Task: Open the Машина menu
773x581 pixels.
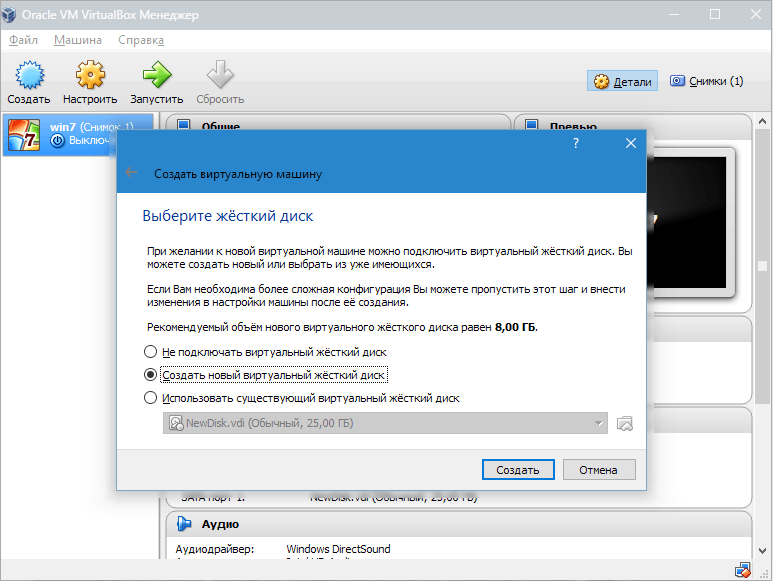Action: [78, 40]
